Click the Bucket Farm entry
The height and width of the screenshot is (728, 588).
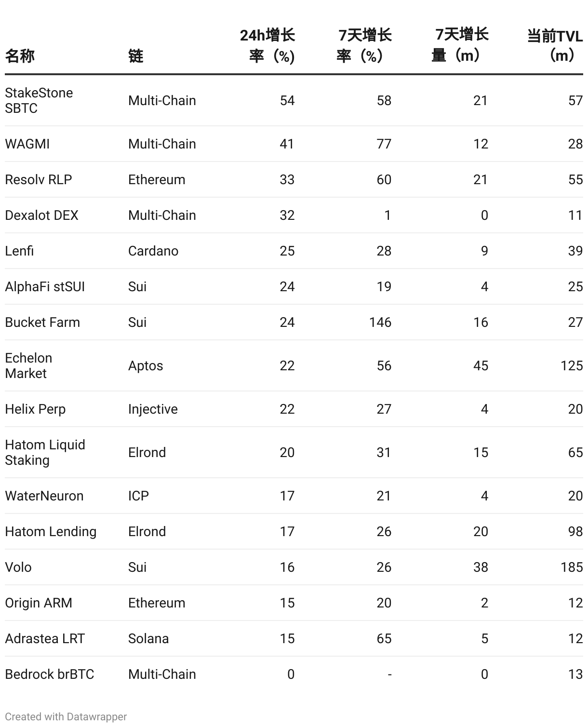(42, 322)
